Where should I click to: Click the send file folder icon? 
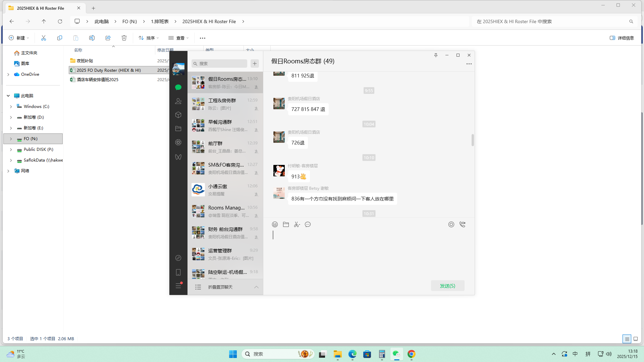[x=286, y=225]
